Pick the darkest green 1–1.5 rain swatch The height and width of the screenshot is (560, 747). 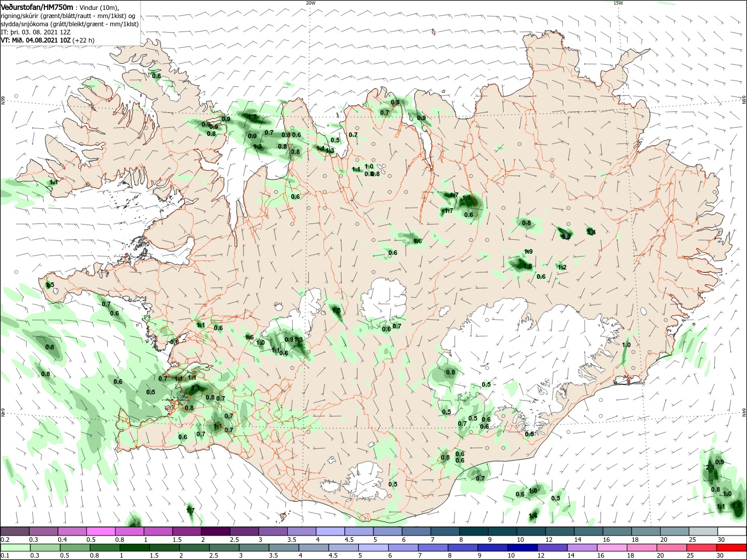(x=135, y=548)
